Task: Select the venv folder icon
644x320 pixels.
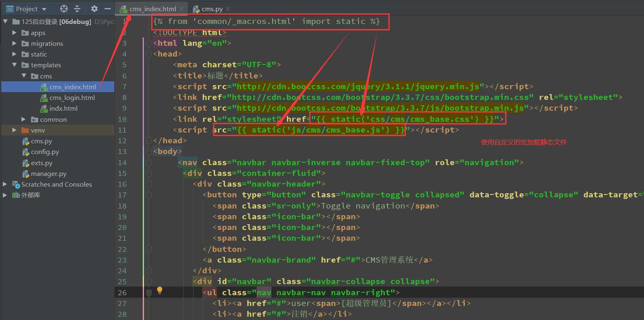Action: click(25, 130)
